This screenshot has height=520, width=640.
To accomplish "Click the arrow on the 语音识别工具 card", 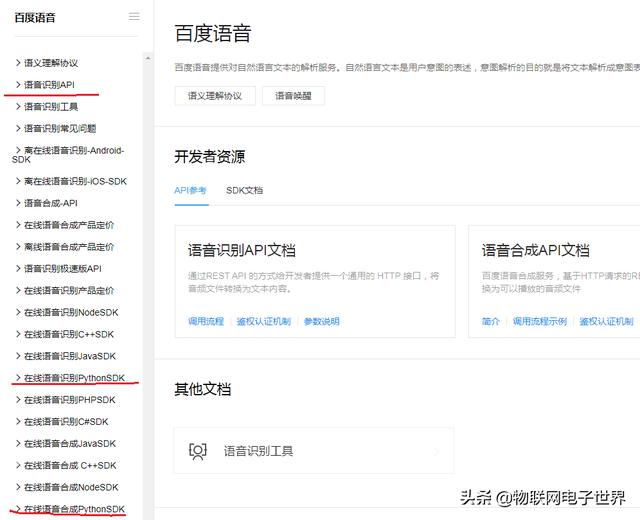I will click(x=436, y=451).
